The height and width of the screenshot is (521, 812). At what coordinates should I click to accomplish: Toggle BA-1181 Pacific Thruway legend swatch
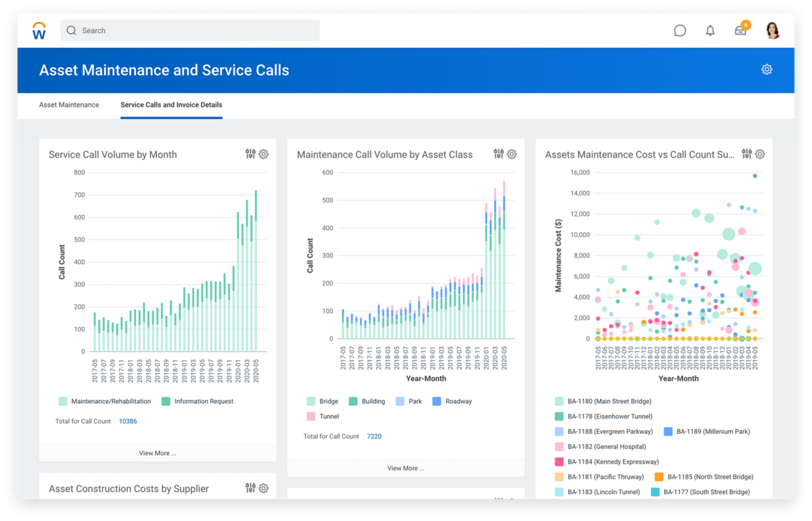tap(559, 477)
